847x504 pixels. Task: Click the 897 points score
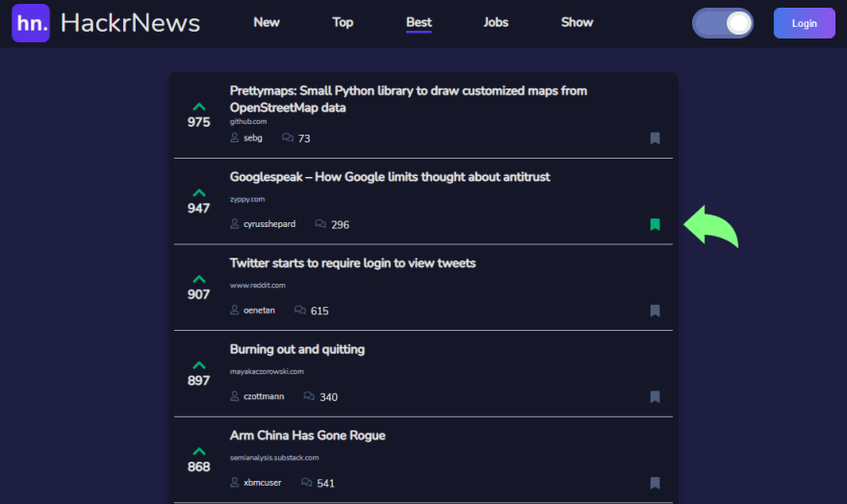[x=199, y=381]
